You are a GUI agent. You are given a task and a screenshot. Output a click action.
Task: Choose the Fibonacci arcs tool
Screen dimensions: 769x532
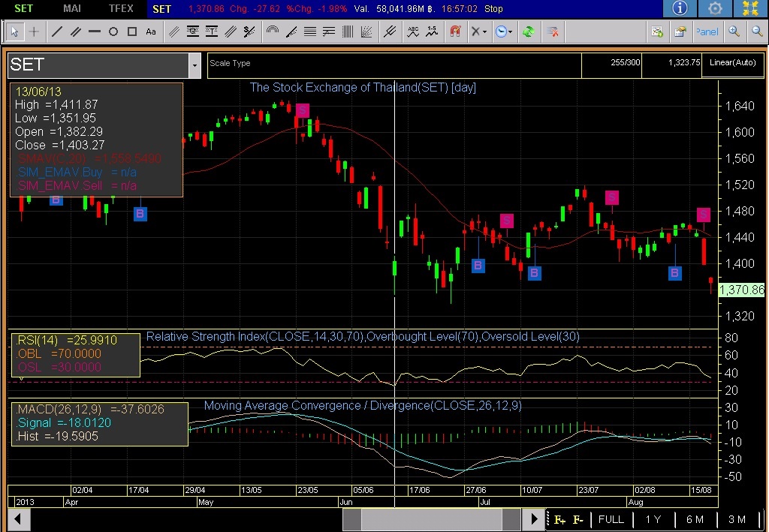click(272, 32)
